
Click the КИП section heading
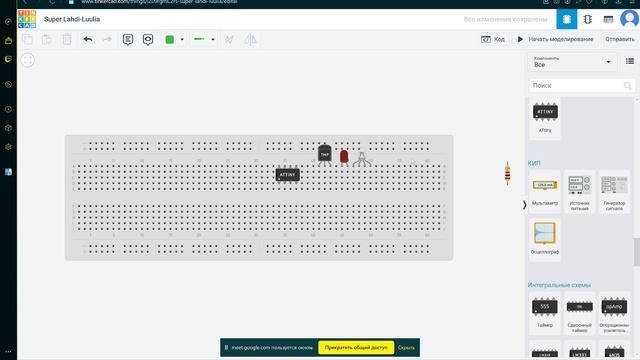click(534, 163)
